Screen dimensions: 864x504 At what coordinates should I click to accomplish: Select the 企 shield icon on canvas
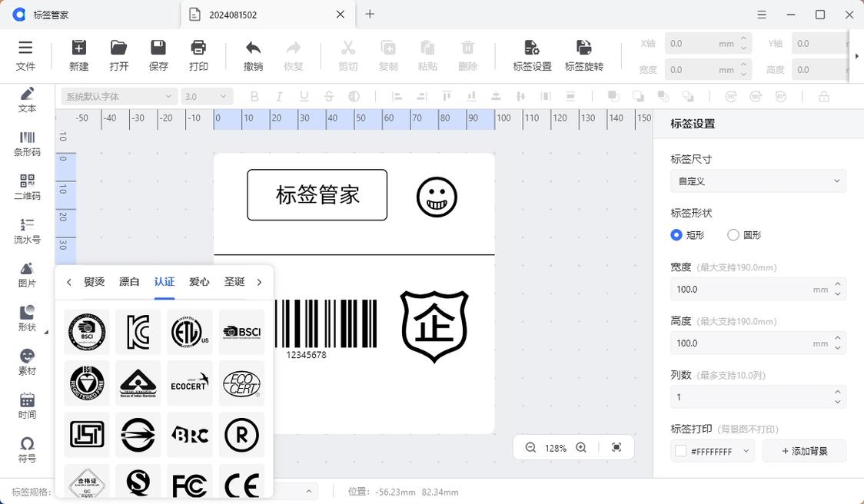point(434,326)
